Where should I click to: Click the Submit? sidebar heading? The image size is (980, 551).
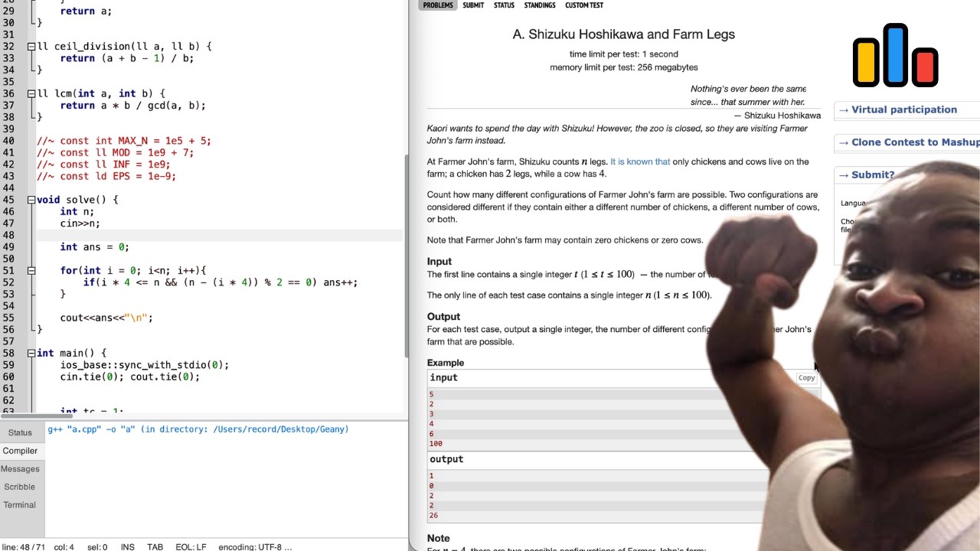tap(873, 174)
